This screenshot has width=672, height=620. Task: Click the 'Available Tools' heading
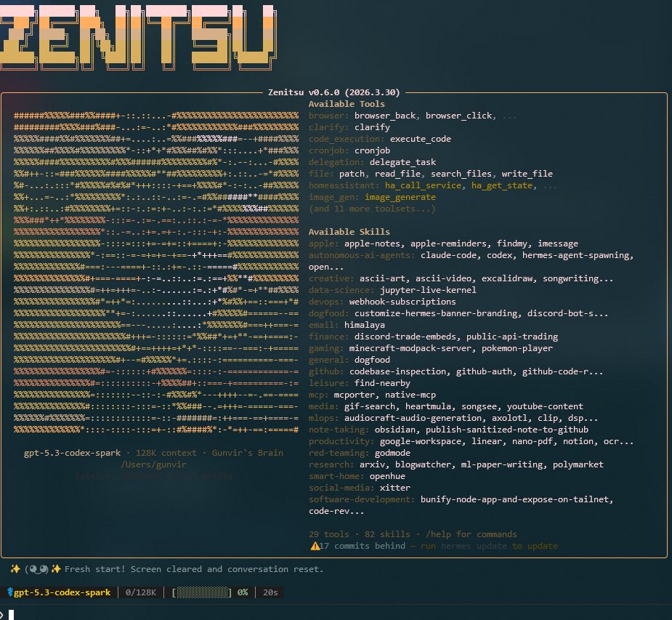pos(347,104)
